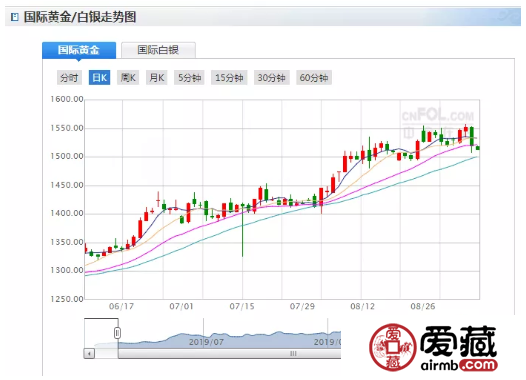Click the 08/26 date label on axis
This screenshot has height=380, width=526.
coord(423,306)
